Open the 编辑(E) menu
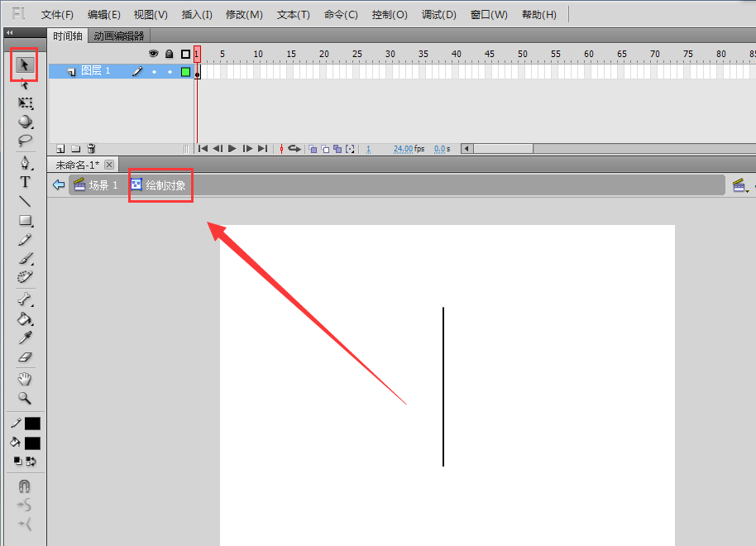The width and height of the screenshot is (756, 546). click(x=104, y=14)
